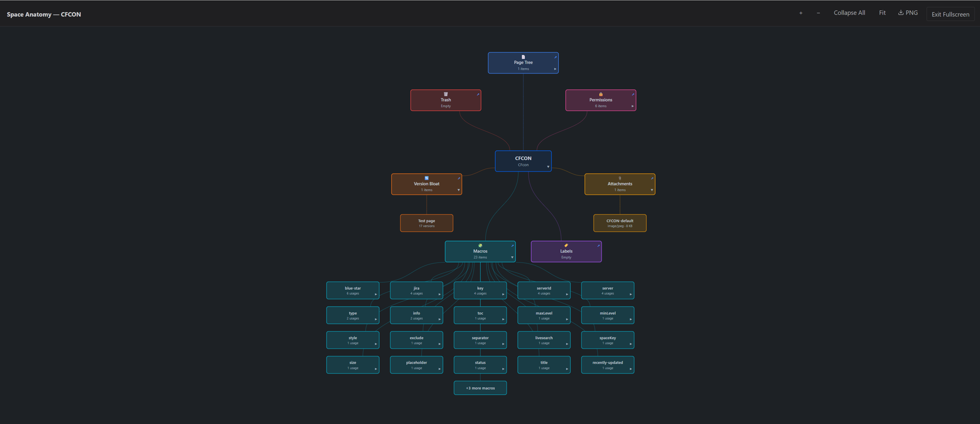This screenshot has width=980, height=424.
Task: Zoom out with the minus button
Action: coord(818,13)
